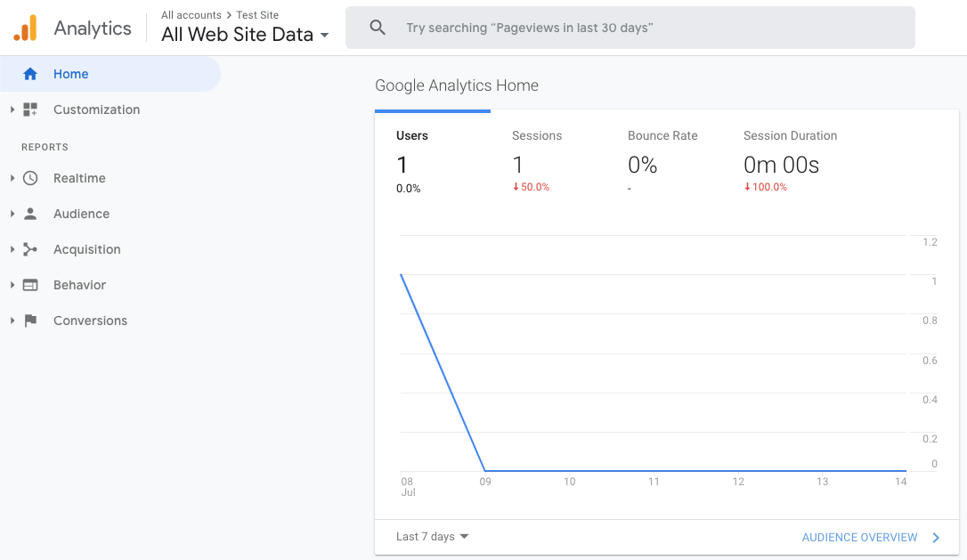Click the REPORTS section label

[45, 147]
